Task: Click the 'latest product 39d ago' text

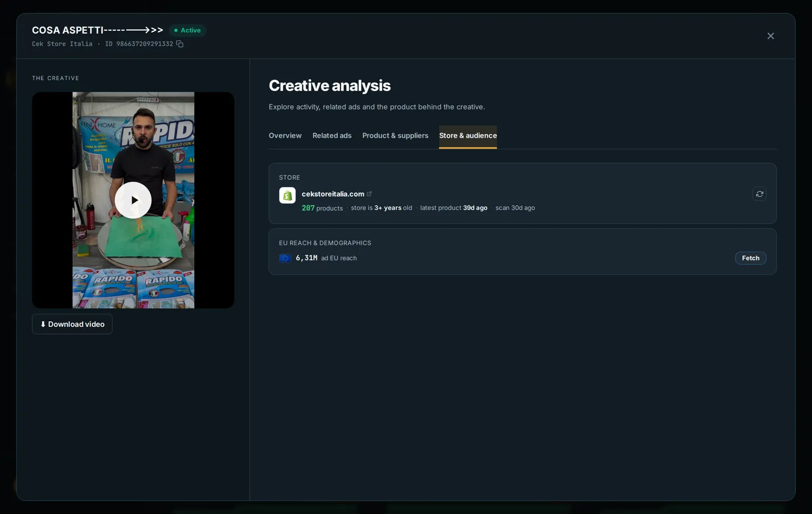Action: coord(454,208)
